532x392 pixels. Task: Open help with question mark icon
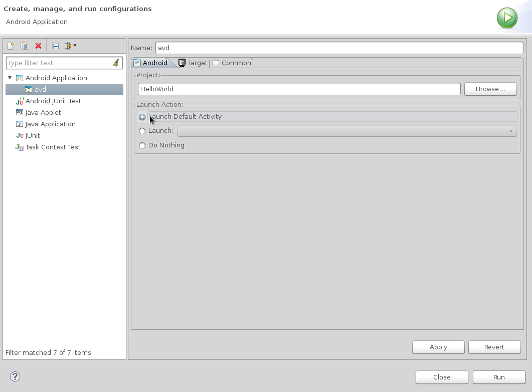[x=15, y=376]
